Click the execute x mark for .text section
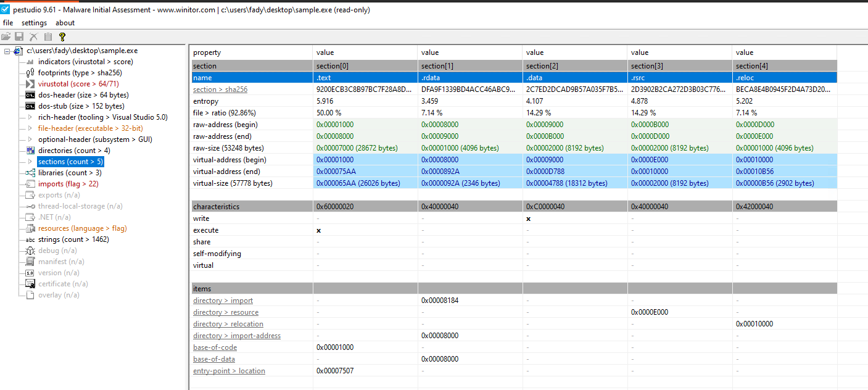Image resolution: width=868 pixels, height=390 pixels. pos(319,230)
